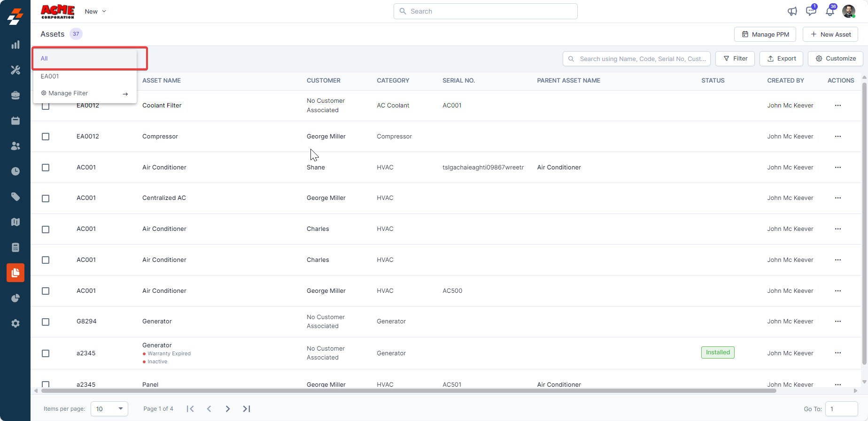
Task: Open the megaphone announcements icon
Action: click(792, 11)
